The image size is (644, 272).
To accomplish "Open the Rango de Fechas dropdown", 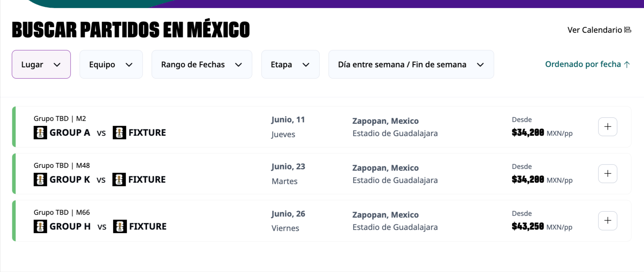I will click(202, 64).
